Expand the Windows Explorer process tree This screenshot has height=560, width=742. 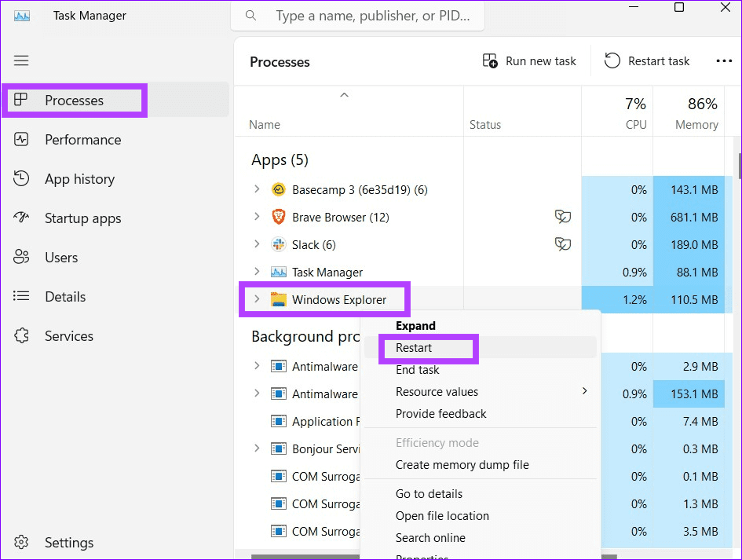point(257,299)
